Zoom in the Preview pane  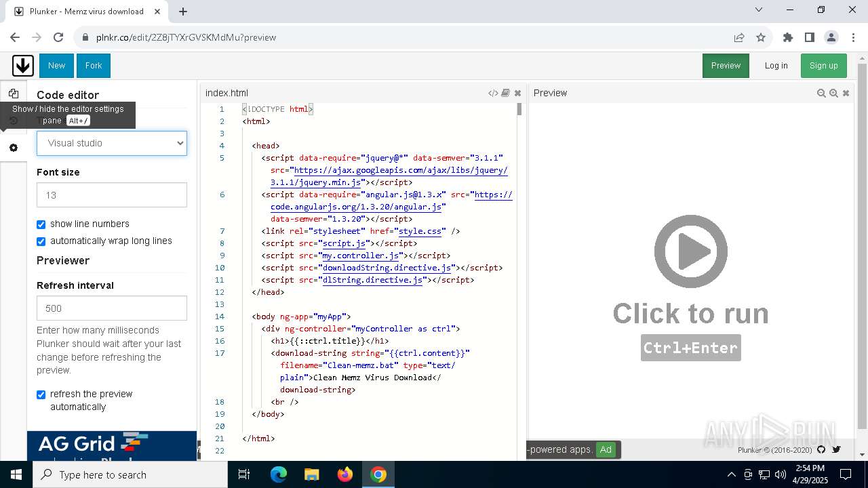pos(833,93)
